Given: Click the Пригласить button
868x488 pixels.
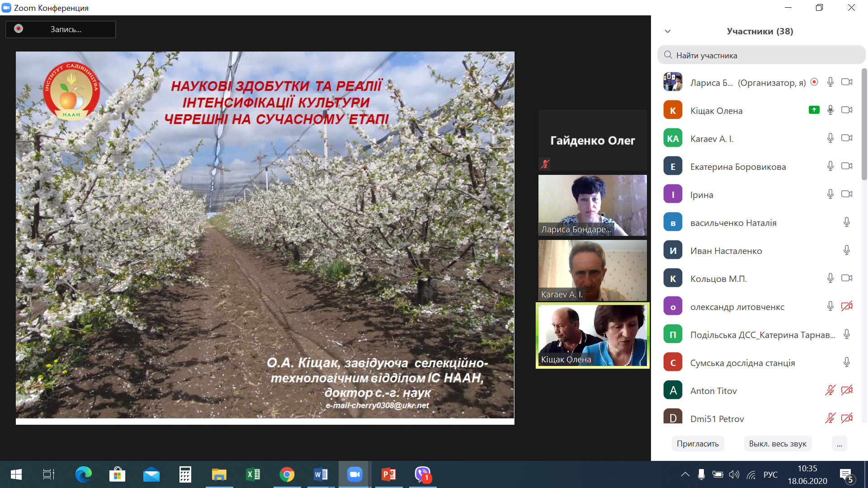Looking at the screenshot, I should pos(698,444).
